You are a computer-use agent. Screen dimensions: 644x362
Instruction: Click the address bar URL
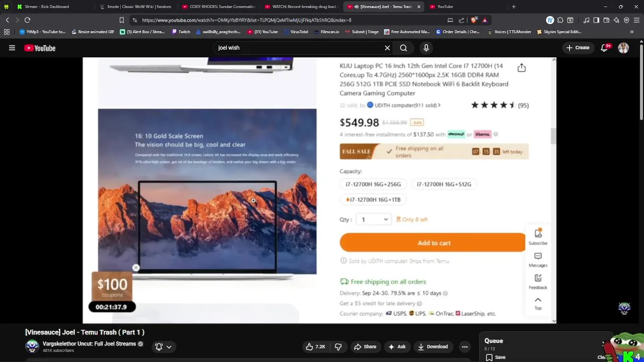[247, 20]
